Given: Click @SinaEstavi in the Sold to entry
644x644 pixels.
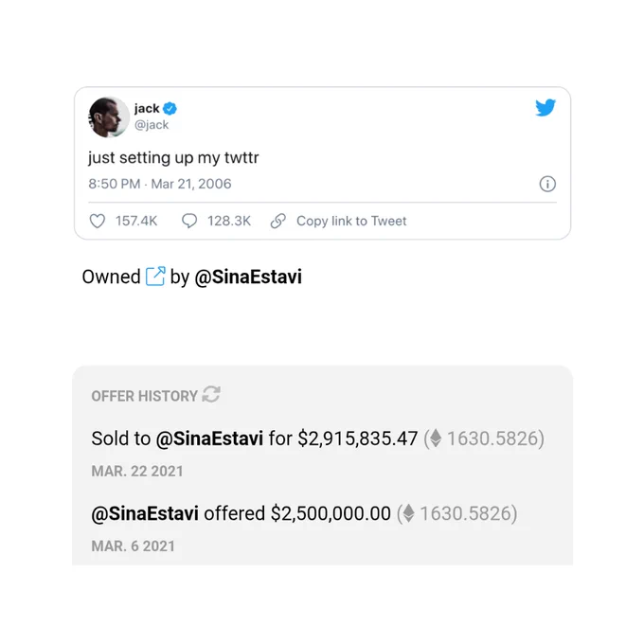Looking at the screenshot, I should click(x=209, y=438).
